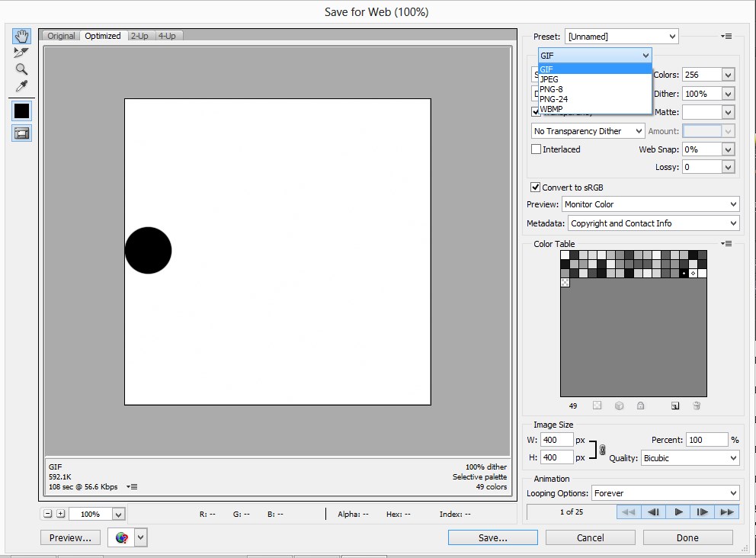Click the Colors value field showing 256
This screenshot has width=756, height=558.
[702, 75]
